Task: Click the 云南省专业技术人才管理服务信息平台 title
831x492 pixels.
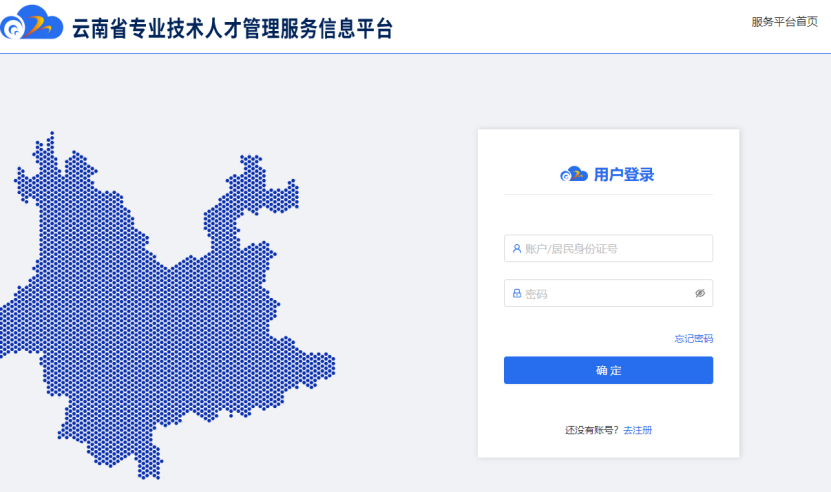Action: 232,28
